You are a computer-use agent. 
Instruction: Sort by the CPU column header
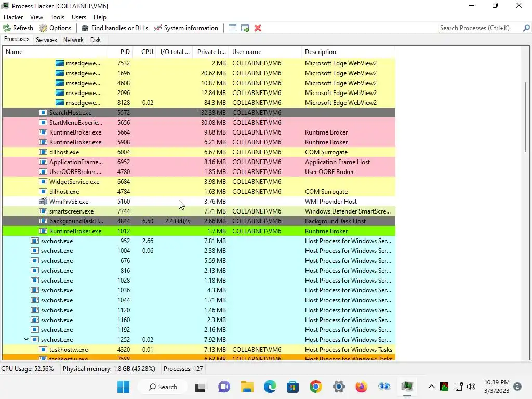145,52
